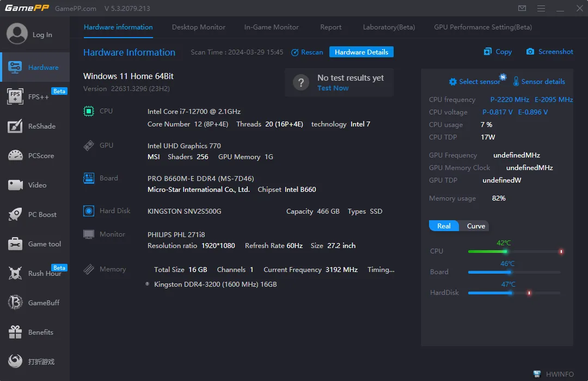Open the Hardware sidebar icon
Viewport: 588px width, 381px height.
(15, 67)
